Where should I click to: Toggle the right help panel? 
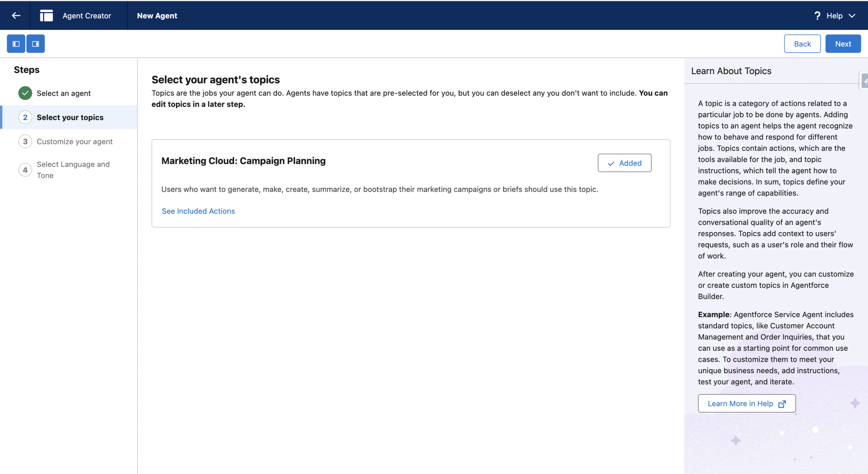pyautogui.click(x=36, y=44)
